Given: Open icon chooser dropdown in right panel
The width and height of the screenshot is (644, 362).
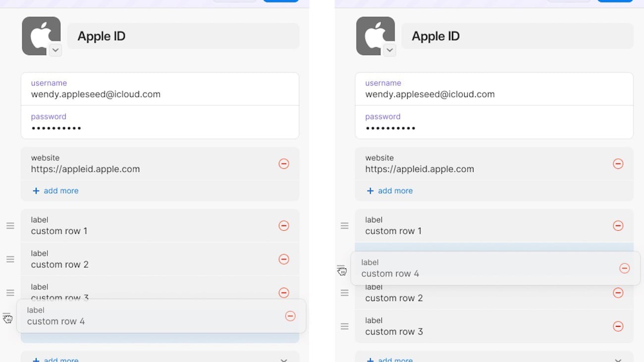Looking at the screenshot, I should [x=390, y=50].
